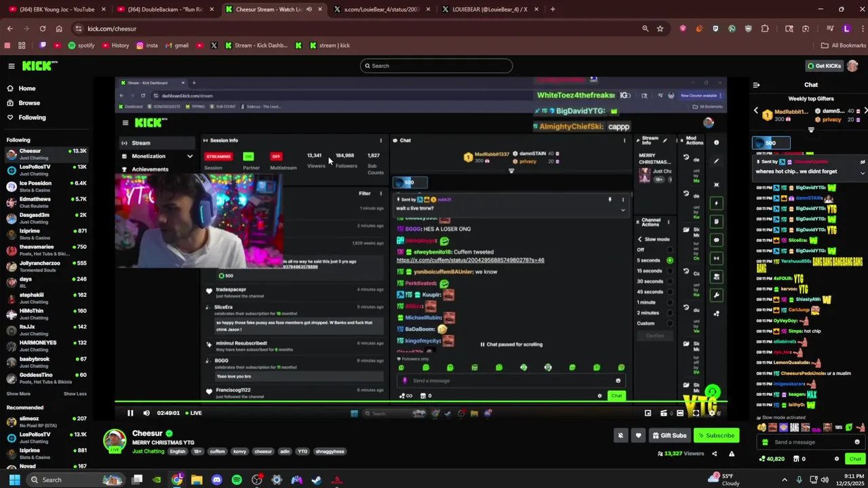
Task: Open Discord from the taskbar
Action: [x=216, y=480]
